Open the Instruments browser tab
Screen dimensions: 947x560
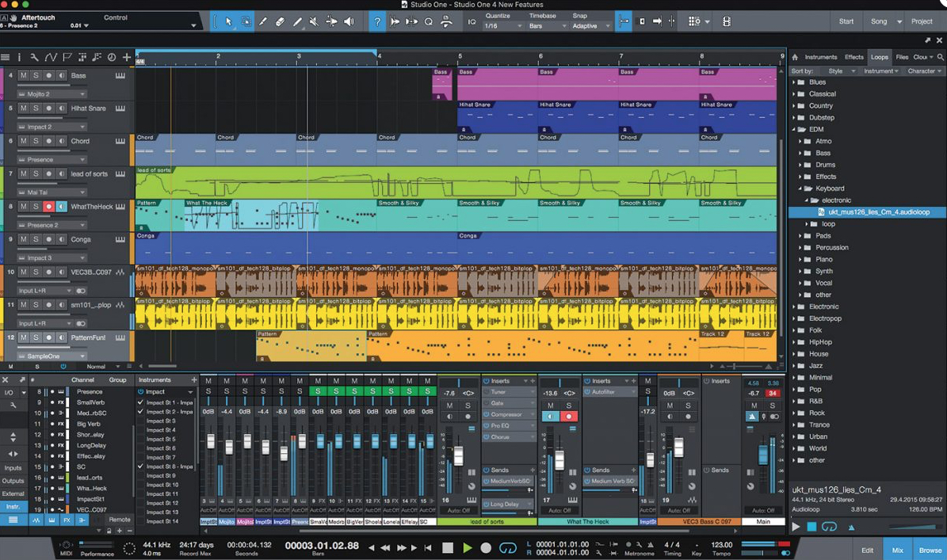(820, 57)
